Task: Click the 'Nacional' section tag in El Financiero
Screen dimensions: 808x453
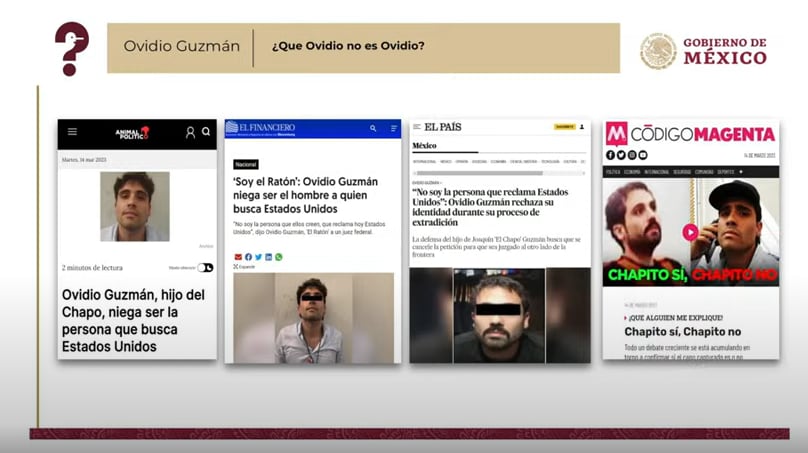Action: (x=245, y=164)
